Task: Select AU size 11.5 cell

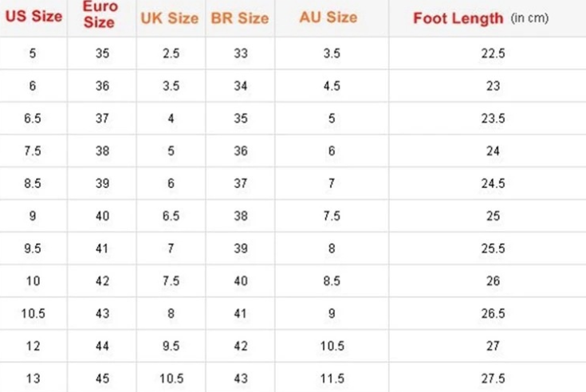Action: pyautogui.click(x=332, y=378)
